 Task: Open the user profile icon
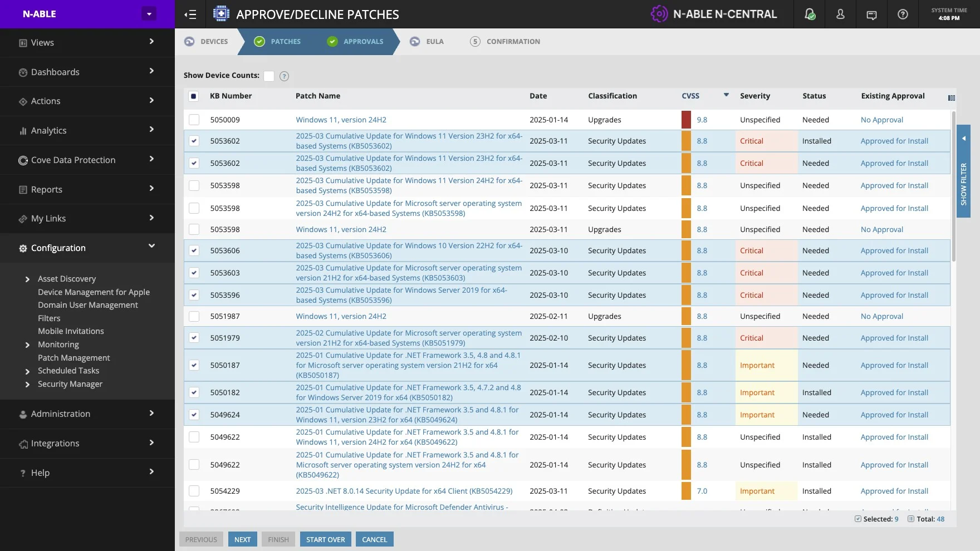click(x=840, y=14)
